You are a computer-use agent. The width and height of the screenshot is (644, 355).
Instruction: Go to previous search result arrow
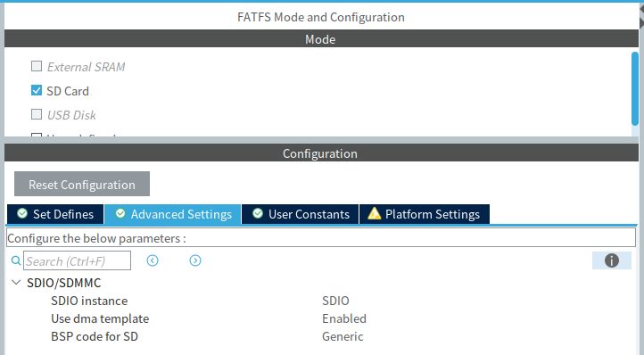pos(153,260)
